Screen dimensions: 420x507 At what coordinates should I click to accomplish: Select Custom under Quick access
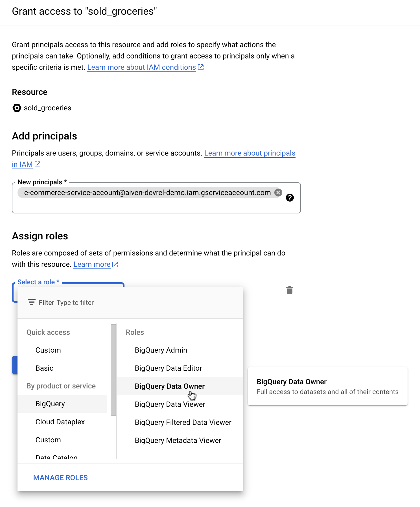tap(48, 350)
